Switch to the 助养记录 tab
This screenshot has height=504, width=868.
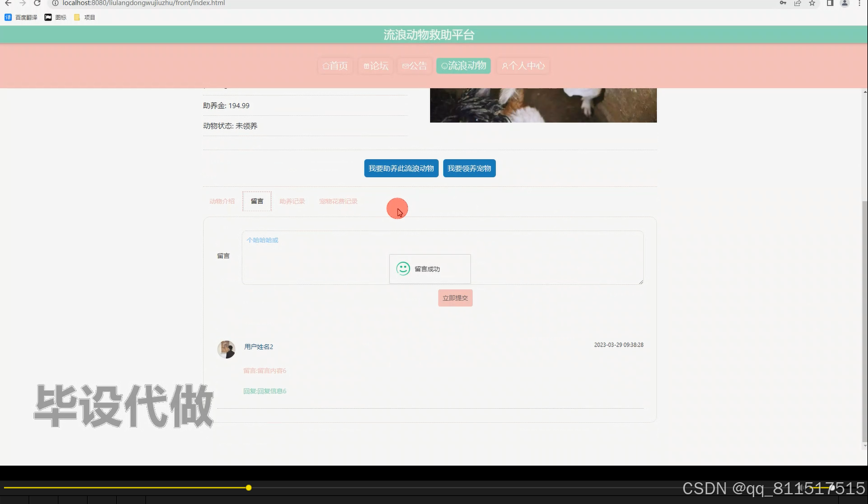coord(292,202)
